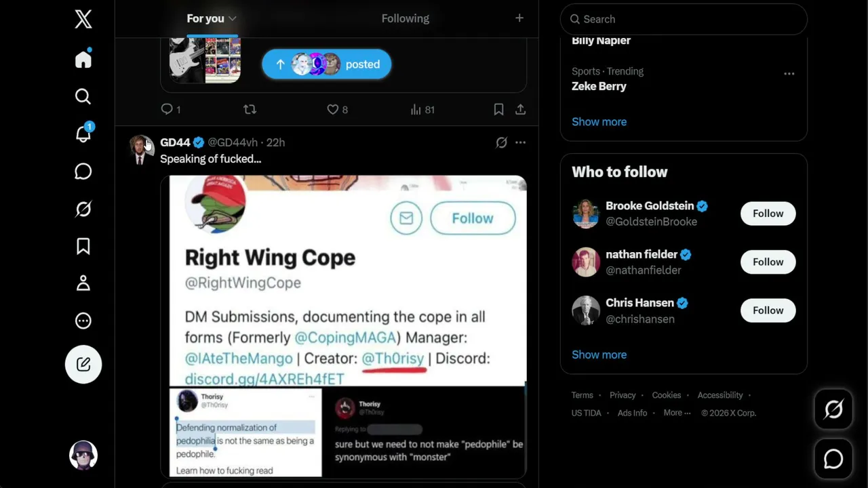
Task: Click the compose post round button
Action: [83, 365]
